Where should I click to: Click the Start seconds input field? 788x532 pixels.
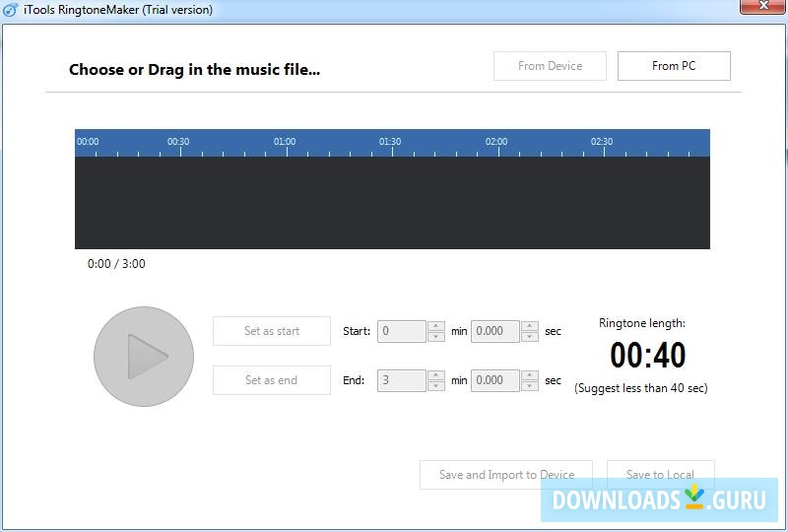coord(495,331)
